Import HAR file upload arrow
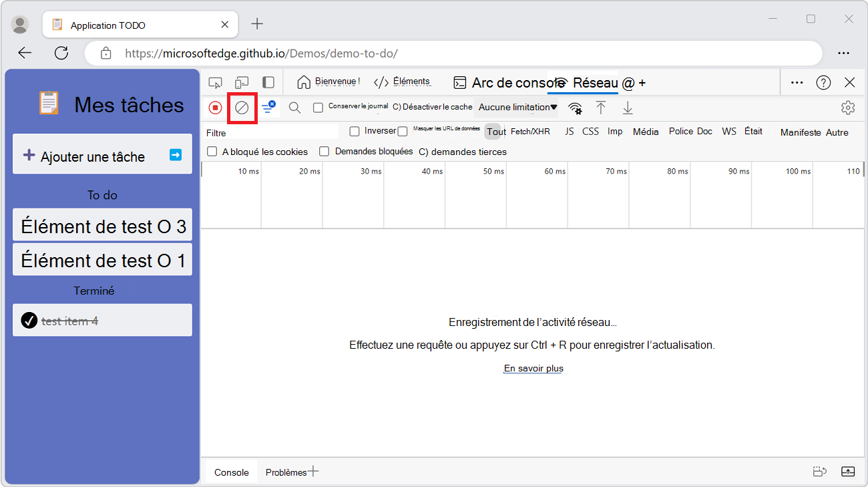Image resolution: width=868 pixels, height=487 pixels. point(601,108)
